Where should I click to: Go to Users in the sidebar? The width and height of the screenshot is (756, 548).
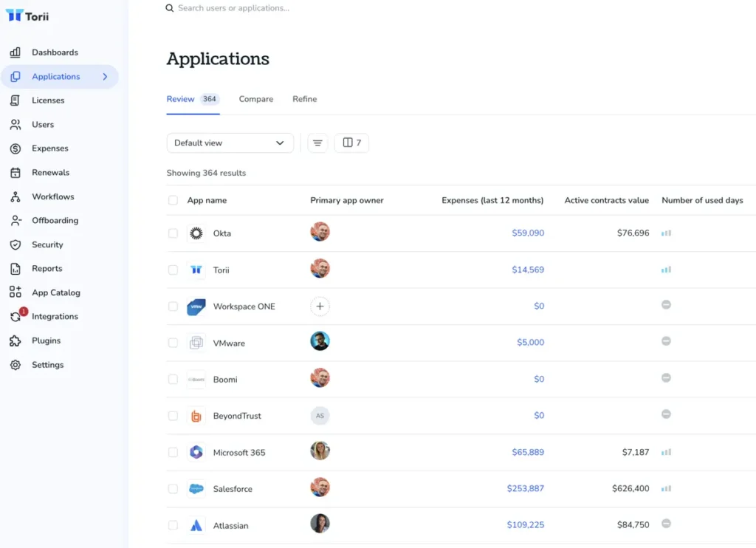pyautogui.click(x=42, y=125)
